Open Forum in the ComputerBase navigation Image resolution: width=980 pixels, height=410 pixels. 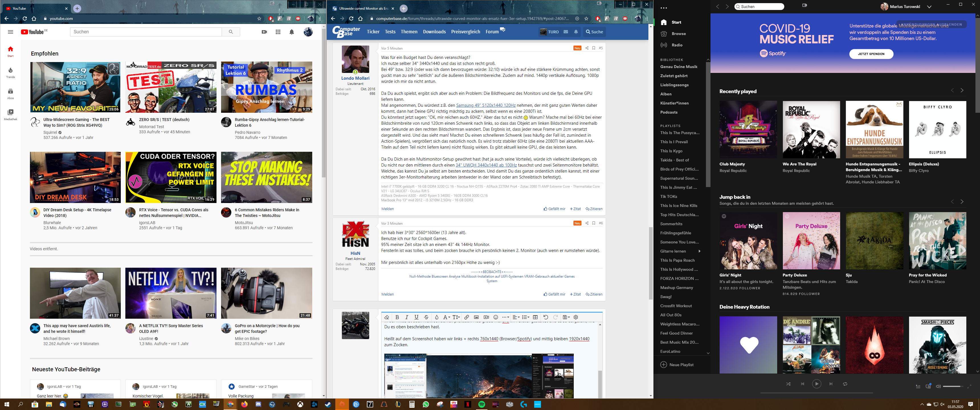pos(492,32)
